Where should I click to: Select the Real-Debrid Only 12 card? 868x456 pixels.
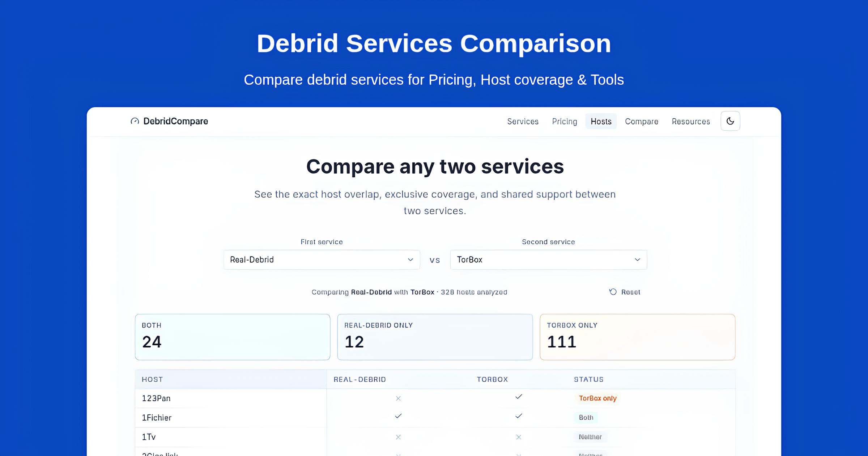pyautogui.click(x=435, y=337)
